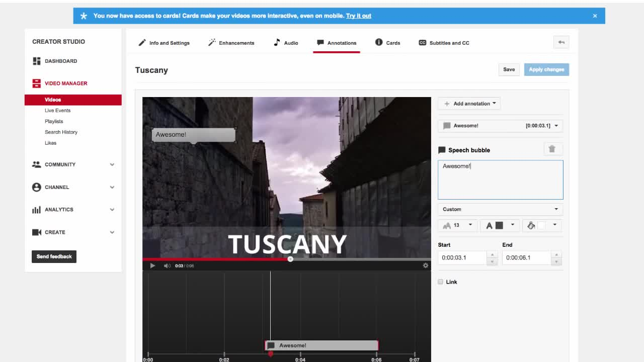Switch to Enhancements tab
Viewport: 644px width, 362px height.
click(x=231, y=43)
